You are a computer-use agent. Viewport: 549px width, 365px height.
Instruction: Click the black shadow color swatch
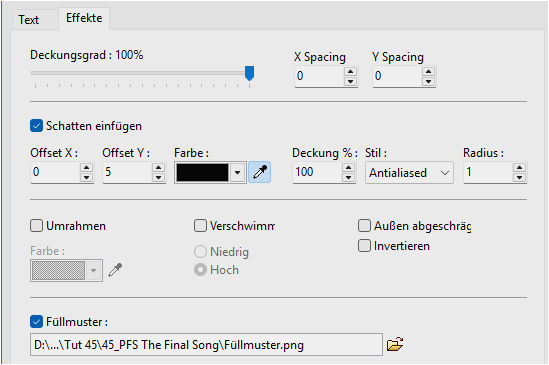coord(202,172)
